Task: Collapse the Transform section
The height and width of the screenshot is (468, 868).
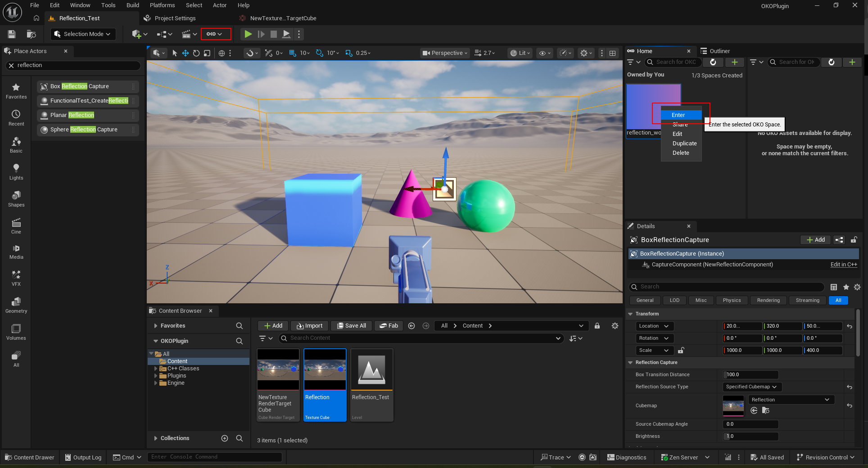Action: pos(631,314)
